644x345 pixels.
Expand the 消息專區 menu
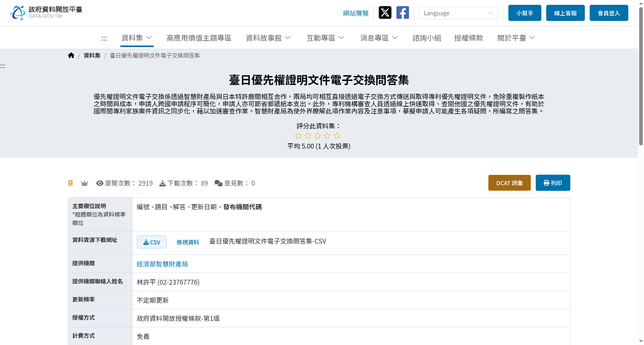click(x=379, y=38)
